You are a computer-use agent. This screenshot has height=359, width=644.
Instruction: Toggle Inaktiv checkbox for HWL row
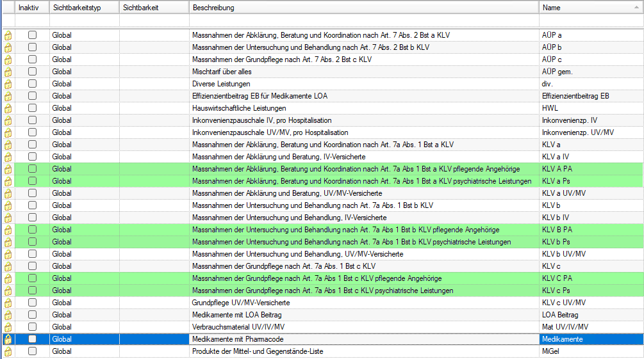32,108
